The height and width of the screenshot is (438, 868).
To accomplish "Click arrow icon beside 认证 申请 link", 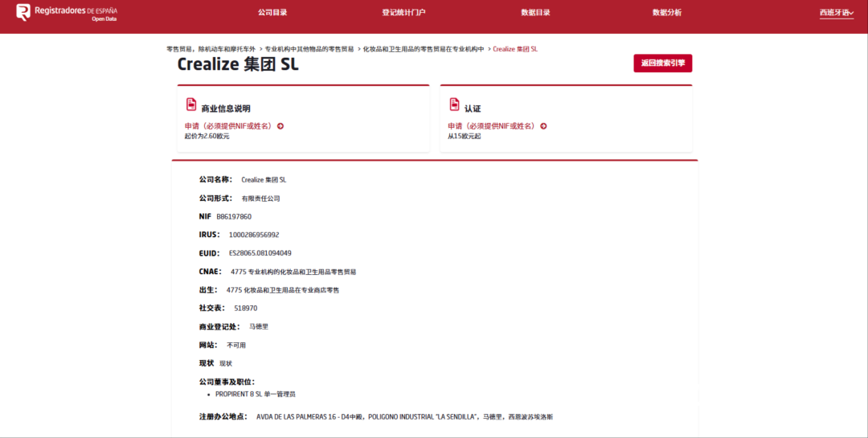I will point(543,126).
